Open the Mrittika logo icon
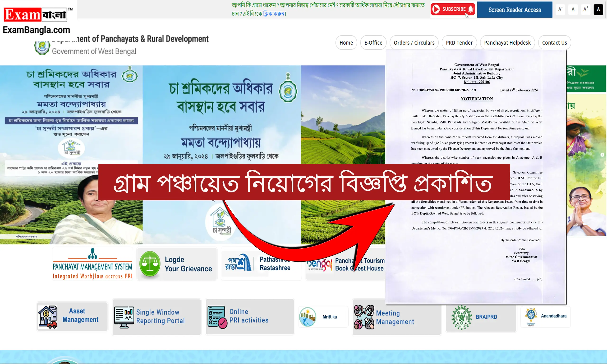 coord(308,317)
